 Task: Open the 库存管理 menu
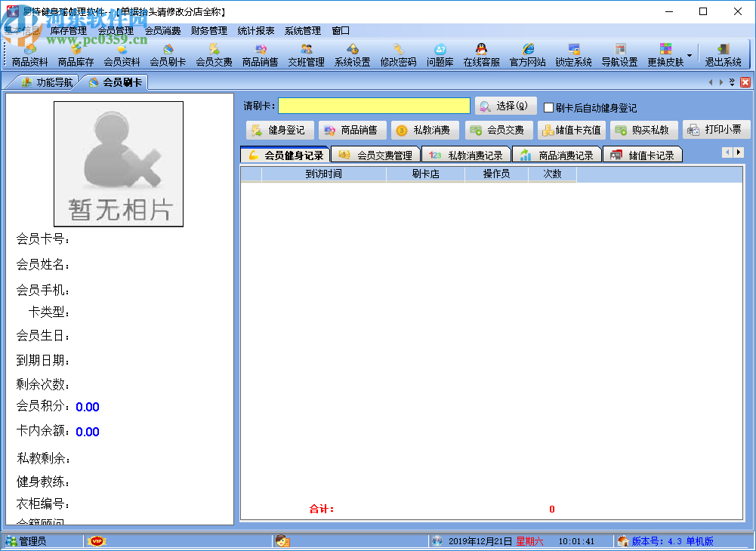coord(69,31)
